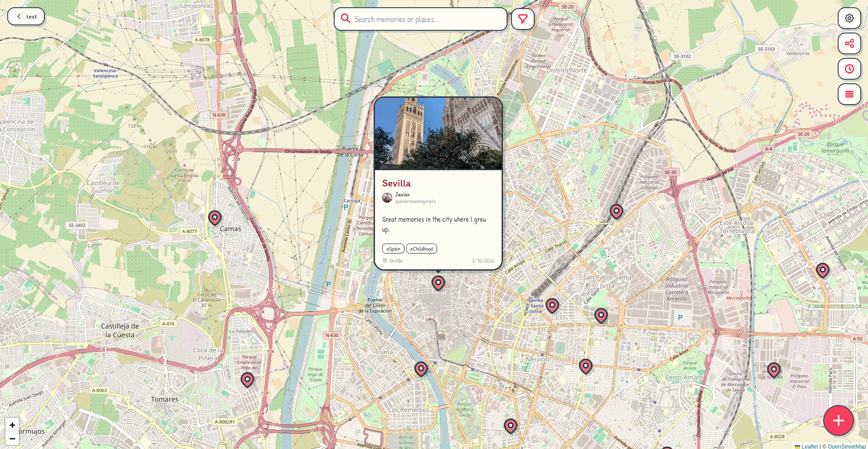Click the pin near Polígono Industrial Calonge
Image resolution: width=868 pixels, height=449 pixels.
pyautogui.click(x=616, y=212)
